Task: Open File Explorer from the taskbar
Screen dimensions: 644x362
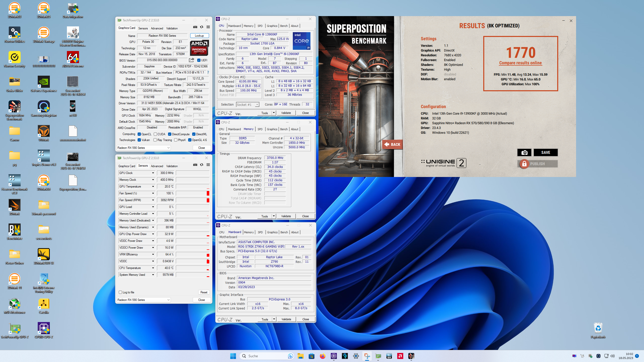Action: point(300,356)
